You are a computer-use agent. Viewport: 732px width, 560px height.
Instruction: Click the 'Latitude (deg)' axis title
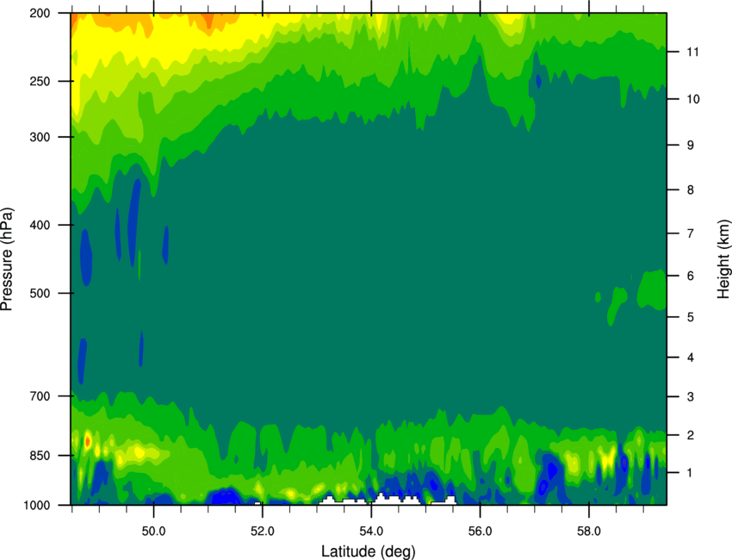[368, 551]
